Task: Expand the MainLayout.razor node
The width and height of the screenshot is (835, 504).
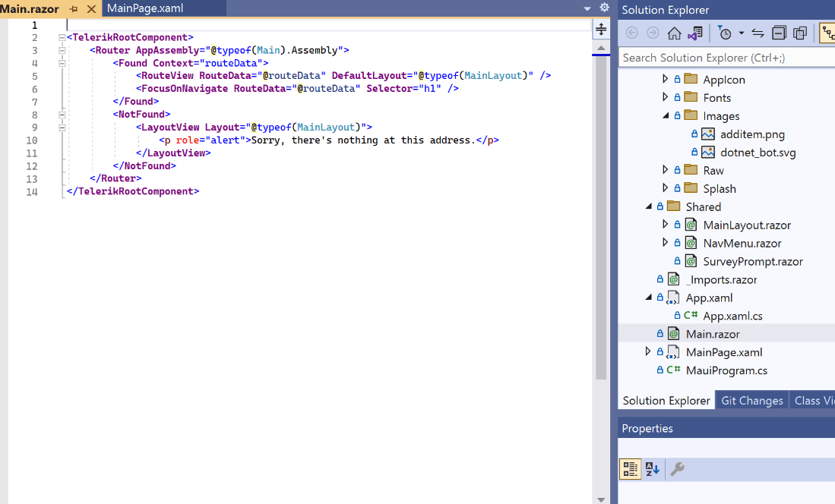Action: (x=665, y=224)
